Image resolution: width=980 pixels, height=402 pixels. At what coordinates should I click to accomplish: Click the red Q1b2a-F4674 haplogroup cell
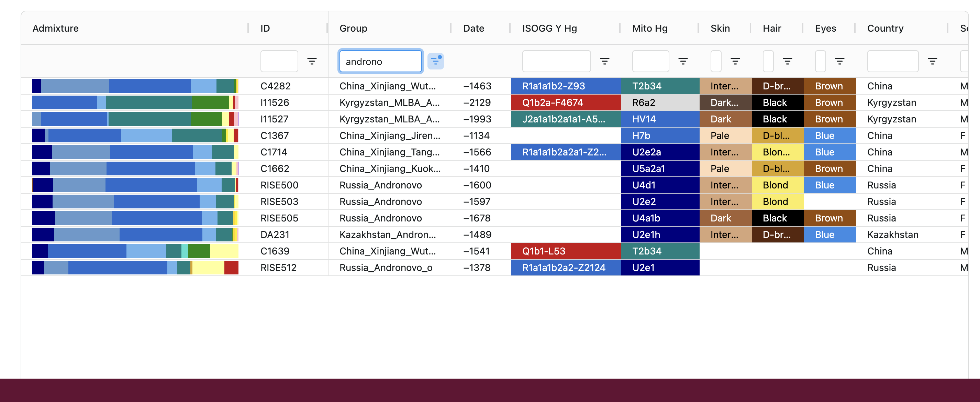(x=566, y=102)
